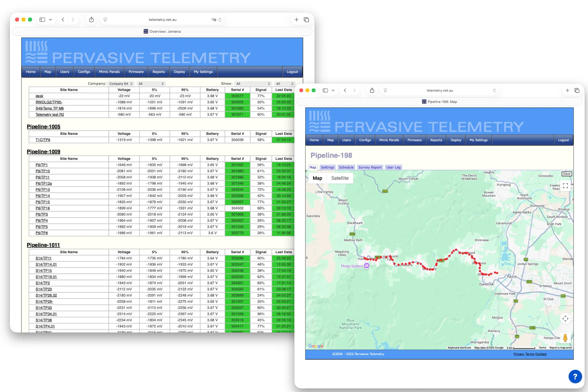This screenshot has width=588, height=392.
Task: Click the Three Sisters map marker
Action: 367,266
